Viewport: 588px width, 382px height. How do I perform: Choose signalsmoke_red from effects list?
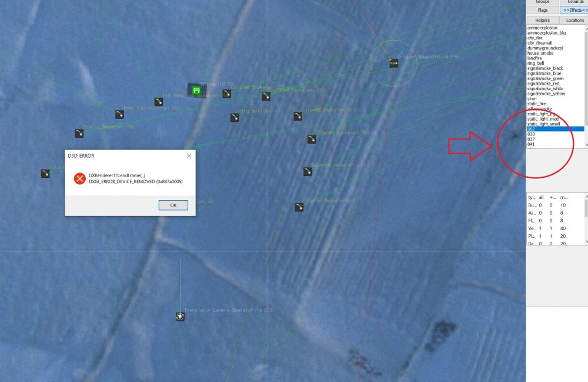(543, 84)
